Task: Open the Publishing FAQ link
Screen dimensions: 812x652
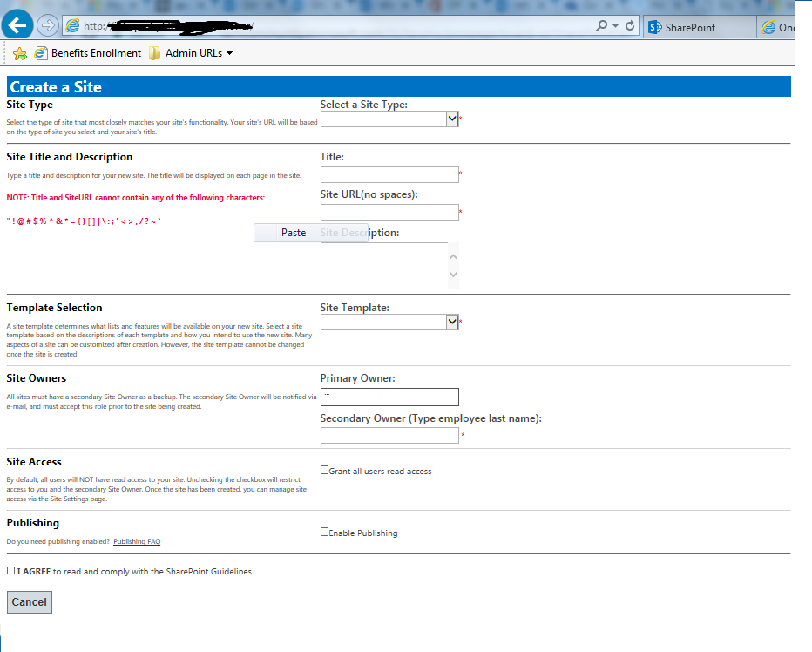Action: (137, 541)
